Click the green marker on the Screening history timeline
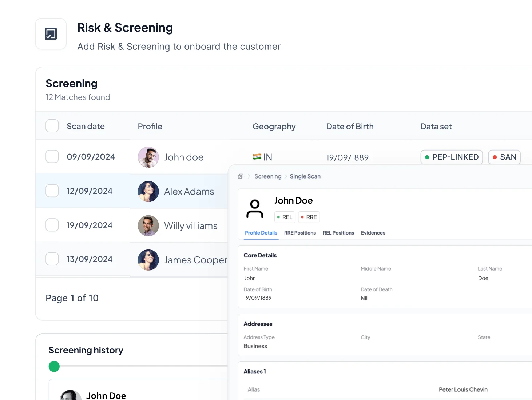 tap(54, 367)
